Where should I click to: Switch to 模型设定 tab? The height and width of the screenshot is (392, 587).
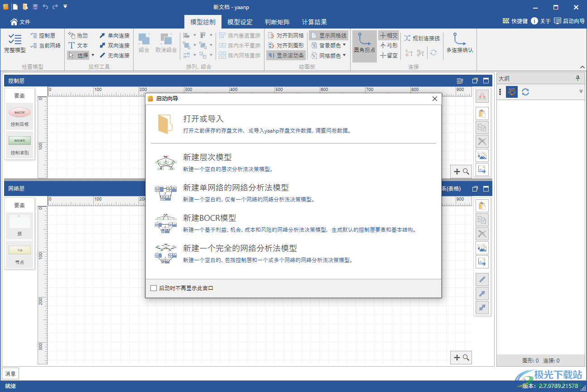240,22
